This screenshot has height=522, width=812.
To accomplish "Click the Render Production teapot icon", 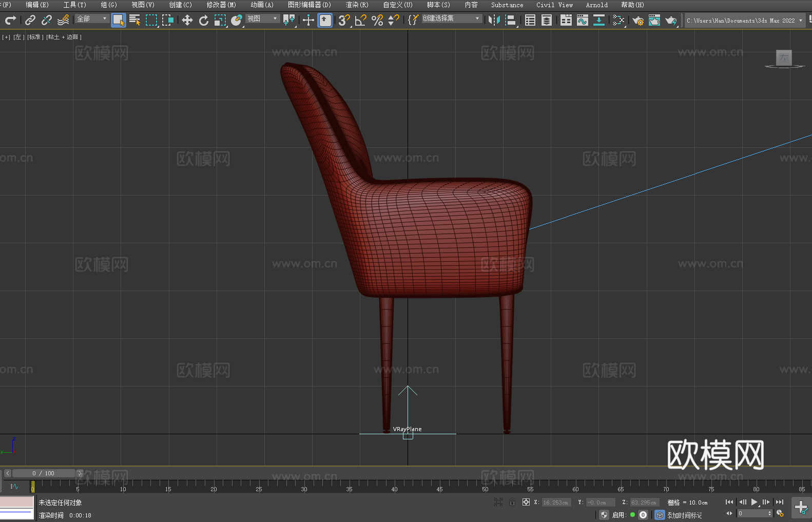I will (671, 20).
